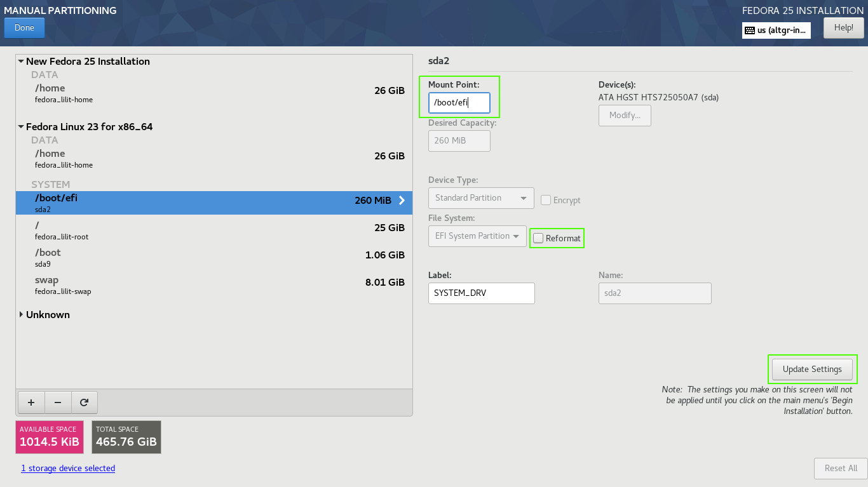Select the /boot sda9 partition
The width and height of the screenshot is (868, 487).
coord(214,258)
